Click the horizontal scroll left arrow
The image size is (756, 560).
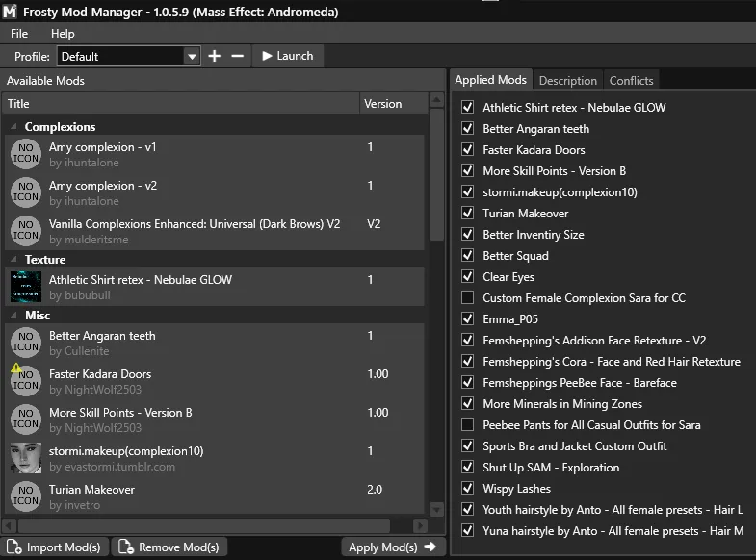tap(10, 525)
